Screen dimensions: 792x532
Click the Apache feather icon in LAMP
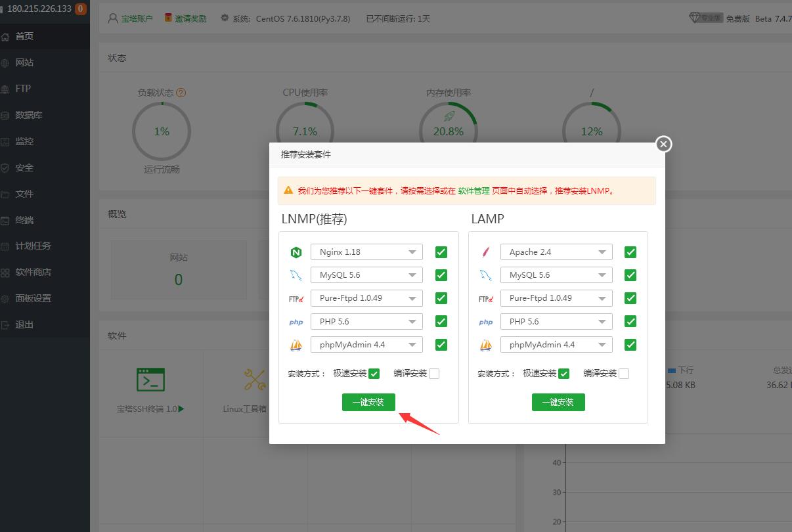(486, 252)
